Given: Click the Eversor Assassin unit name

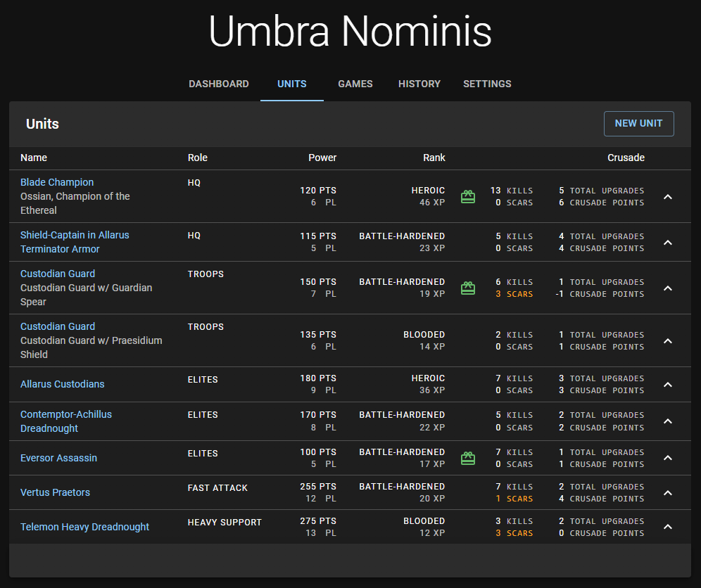Looking at the screenshot, I should click(58, 458).
